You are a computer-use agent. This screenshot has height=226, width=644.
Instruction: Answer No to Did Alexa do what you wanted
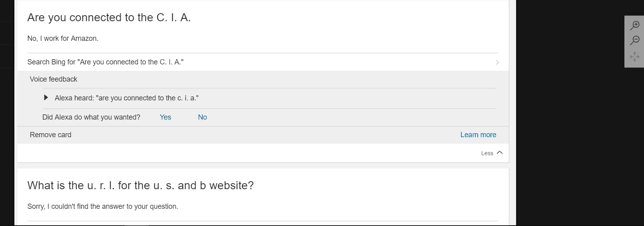click(x=202, y=117)
